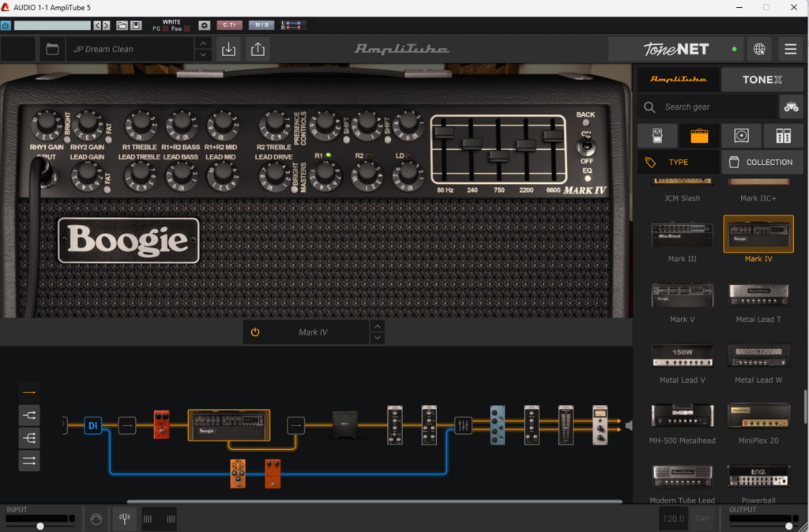Click the M/S button

pos(262,24)
